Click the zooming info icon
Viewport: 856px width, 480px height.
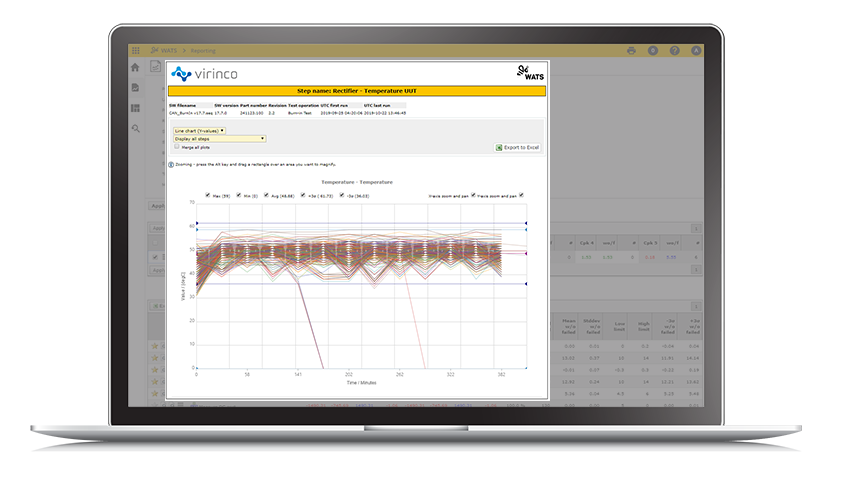[171, 164]
